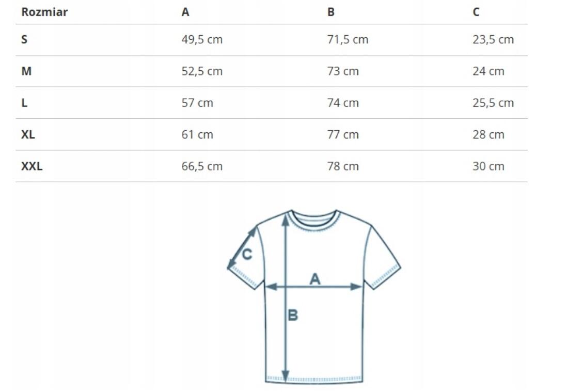583x392 pixels.
Task: Select the S size row label
Action: coord(24,39)
